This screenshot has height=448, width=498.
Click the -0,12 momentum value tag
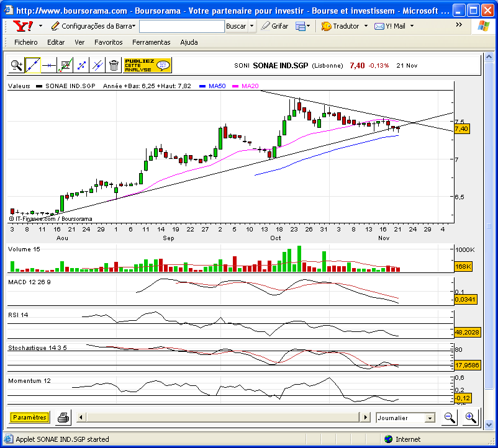click(x=463, y=398)
